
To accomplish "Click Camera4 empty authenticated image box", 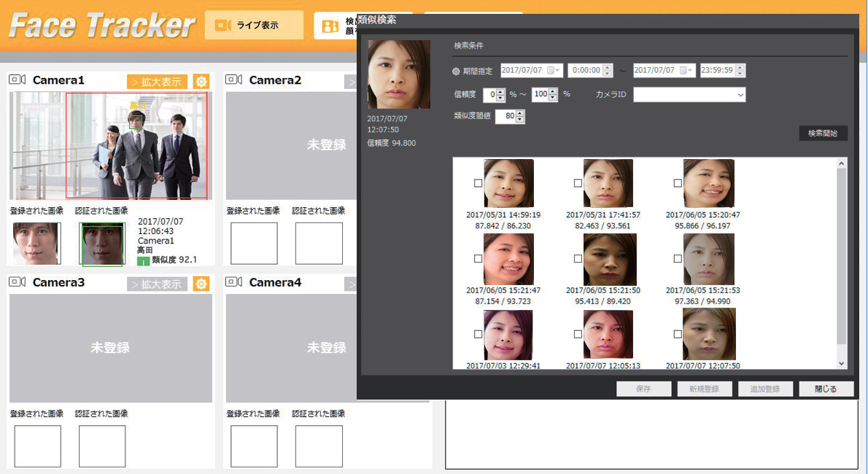I will (x=319, y=446).
